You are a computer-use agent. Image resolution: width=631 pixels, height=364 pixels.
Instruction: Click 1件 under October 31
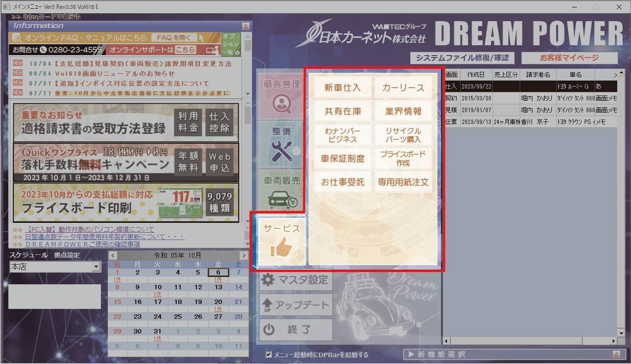(158, 338)
